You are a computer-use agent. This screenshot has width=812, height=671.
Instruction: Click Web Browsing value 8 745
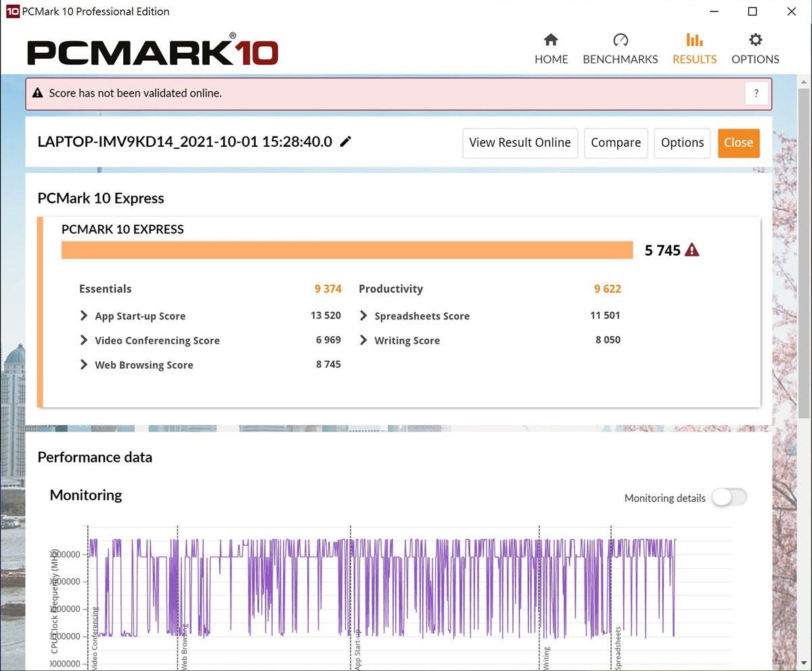point(328,364)
